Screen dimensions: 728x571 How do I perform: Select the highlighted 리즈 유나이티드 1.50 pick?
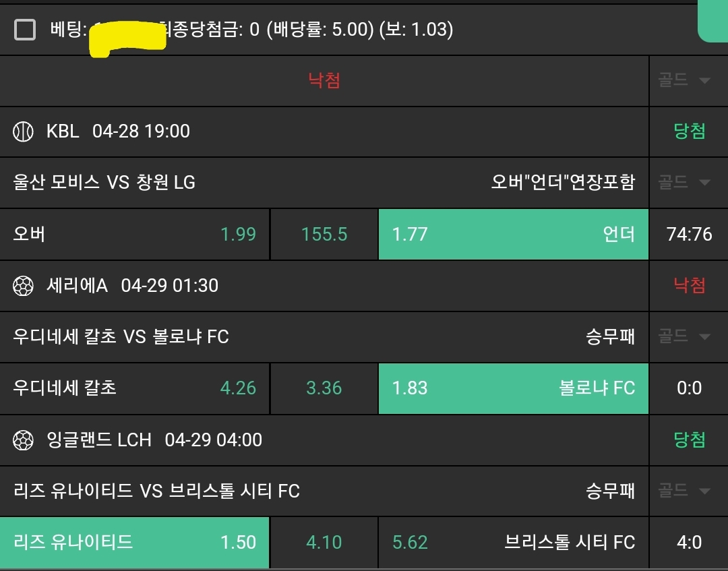pos(135,542)
